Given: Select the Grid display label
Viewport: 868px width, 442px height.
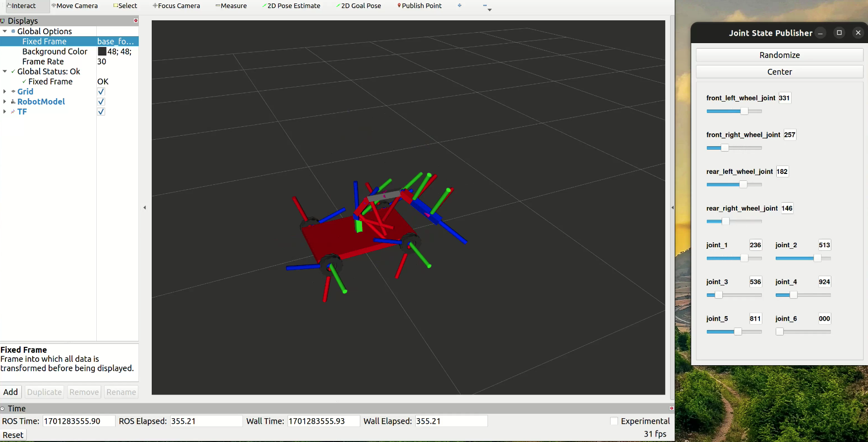Looking at the screenshot, I should 25,92.
